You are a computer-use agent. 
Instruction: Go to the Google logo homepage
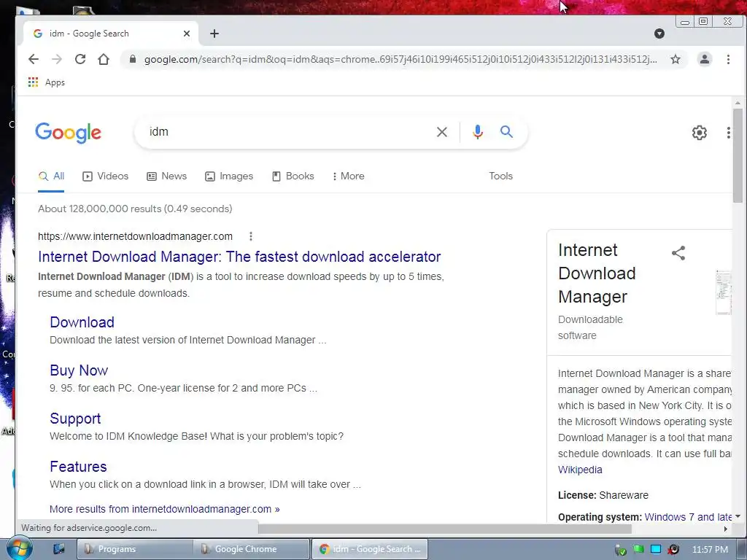pos(68,133)
